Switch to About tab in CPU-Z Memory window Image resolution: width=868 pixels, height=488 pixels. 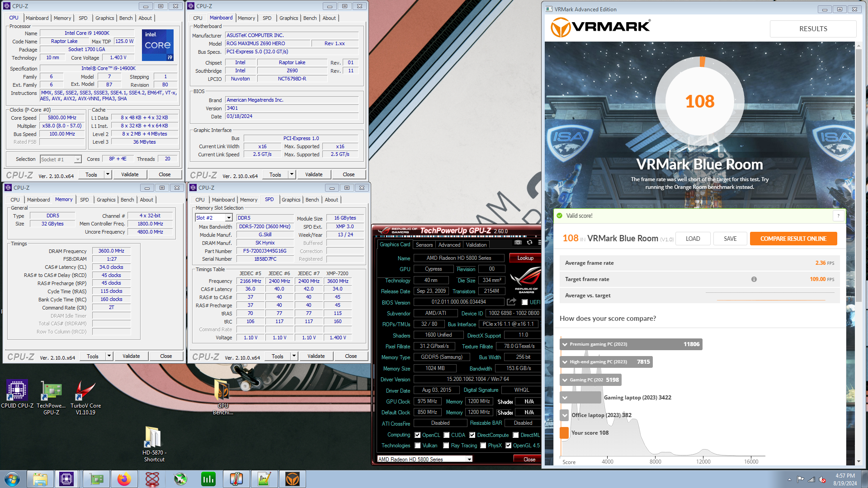point(146,200)
